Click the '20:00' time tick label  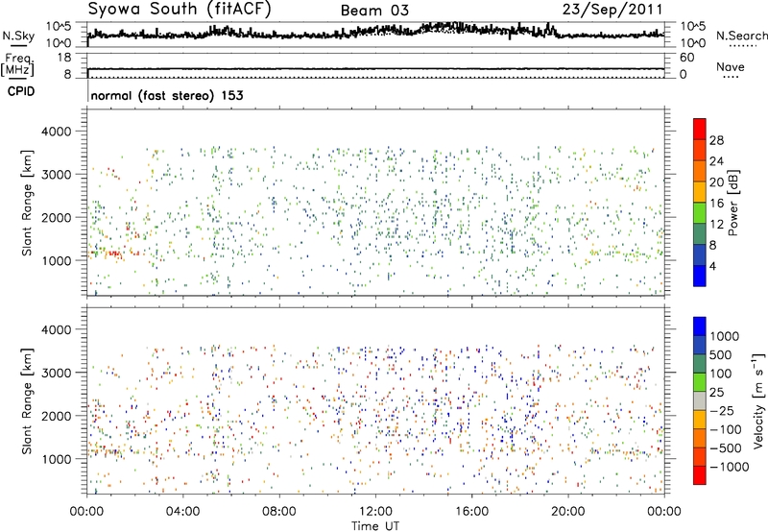567,512
